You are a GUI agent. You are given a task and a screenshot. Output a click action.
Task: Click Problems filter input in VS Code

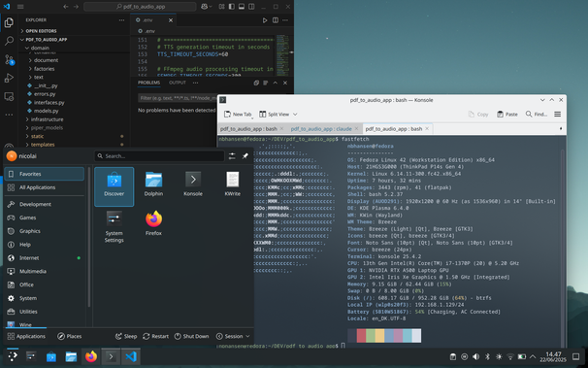click(179, 98)
